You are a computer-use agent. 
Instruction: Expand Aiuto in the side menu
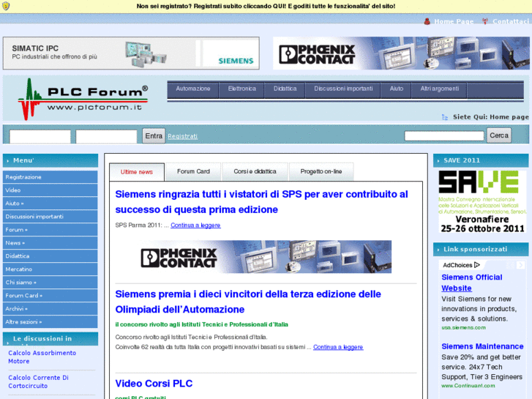[x=50, y=204]
